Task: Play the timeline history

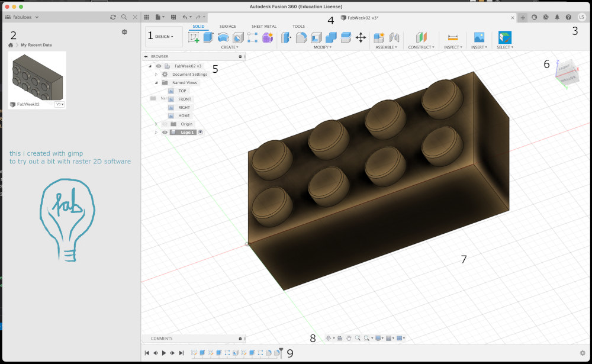Action: (164, 353)
